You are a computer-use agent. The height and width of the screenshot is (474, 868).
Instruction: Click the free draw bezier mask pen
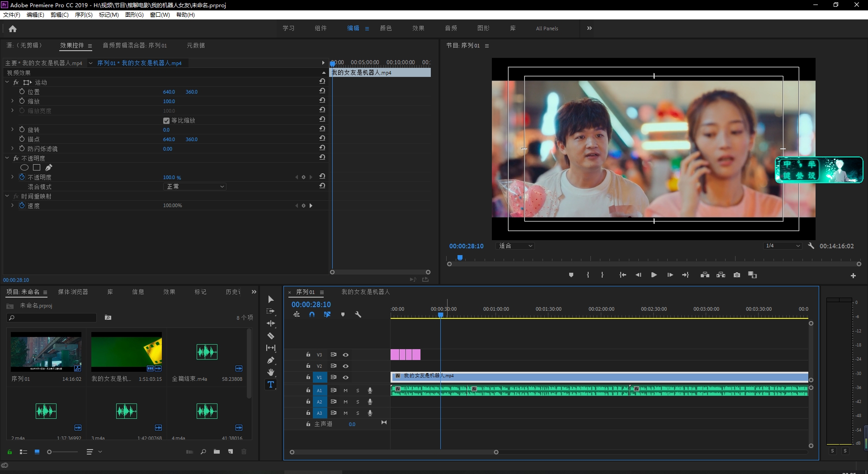tap(48, 167)
